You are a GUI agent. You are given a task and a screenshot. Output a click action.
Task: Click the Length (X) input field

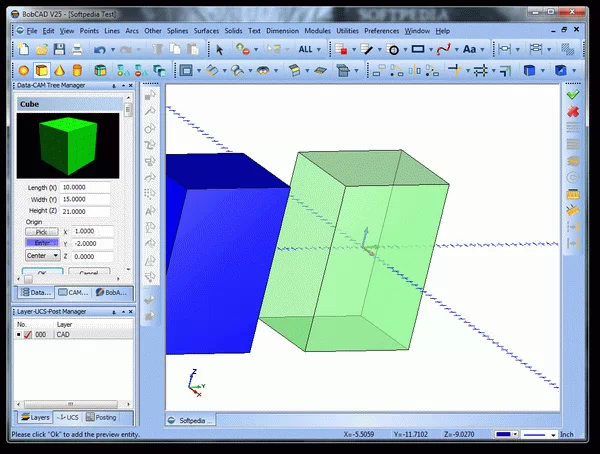pos(85,188)
